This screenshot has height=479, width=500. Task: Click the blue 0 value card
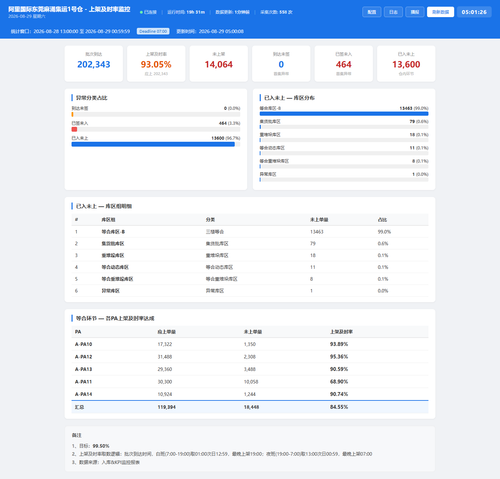pos(281,64)
